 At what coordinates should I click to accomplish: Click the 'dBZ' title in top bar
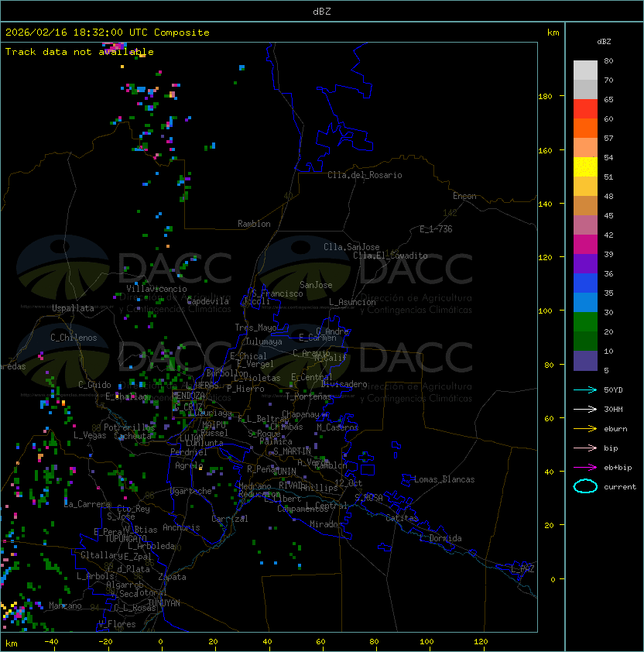[x=322, y=11]
